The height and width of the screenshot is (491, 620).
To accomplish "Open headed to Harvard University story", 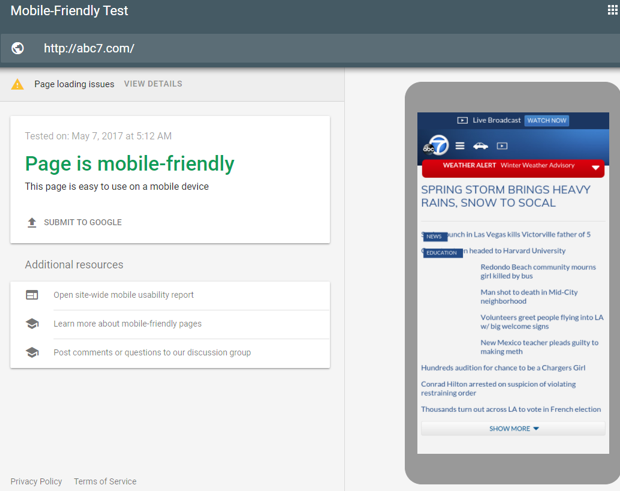I will click(x=514, y=251).
